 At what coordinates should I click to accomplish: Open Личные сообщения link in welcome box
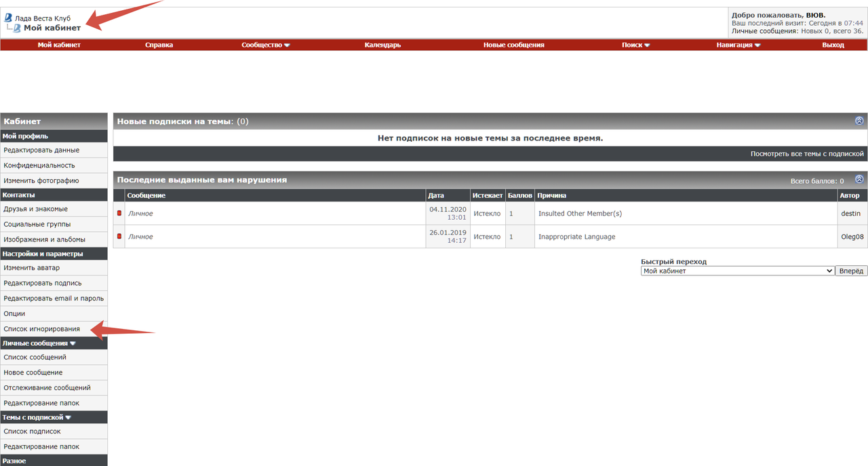pos(765,31)
